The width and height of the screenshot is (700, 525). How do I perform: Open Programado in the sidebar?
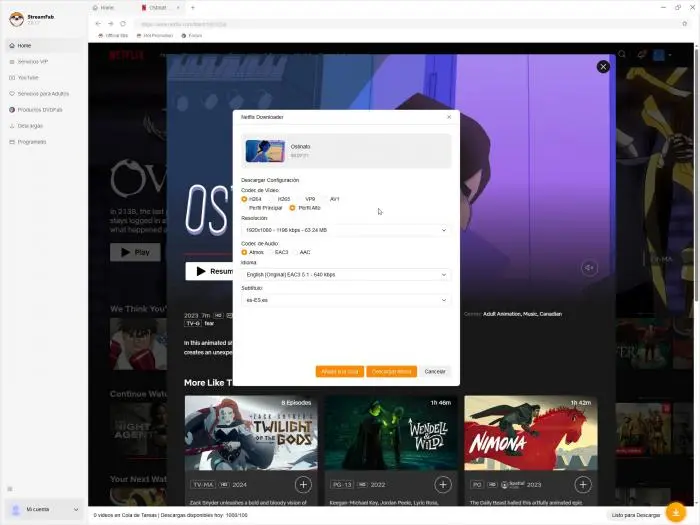coord(44,142)
